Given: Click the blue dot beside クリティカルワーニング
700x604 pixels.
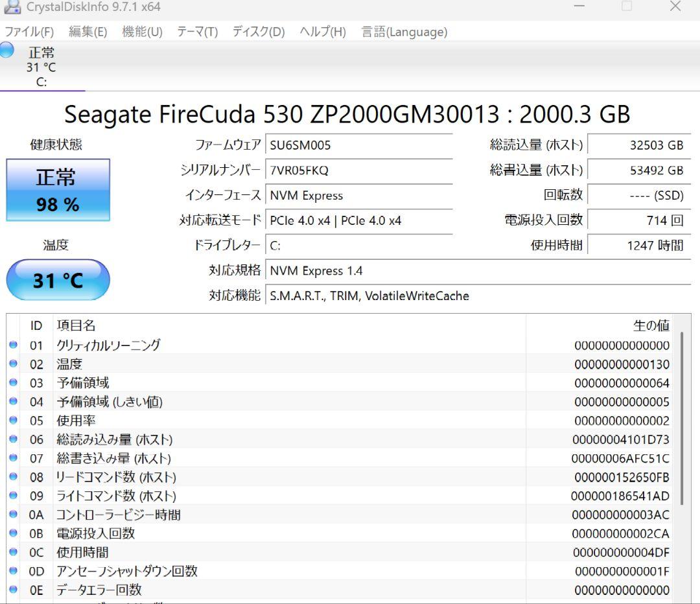Looking at the screenshot, I should click(13, 345).
